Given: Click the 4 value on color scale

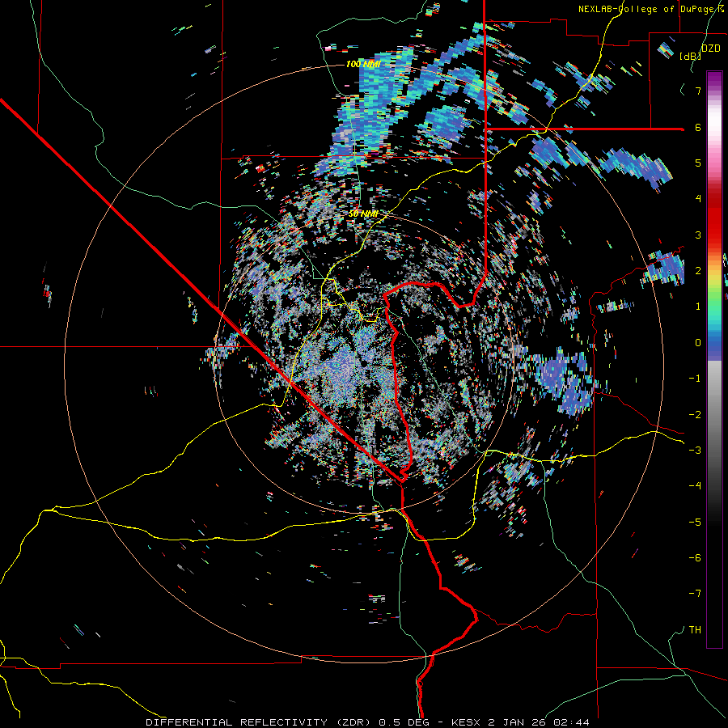Looking at the screenshot, I should (698, 199).
